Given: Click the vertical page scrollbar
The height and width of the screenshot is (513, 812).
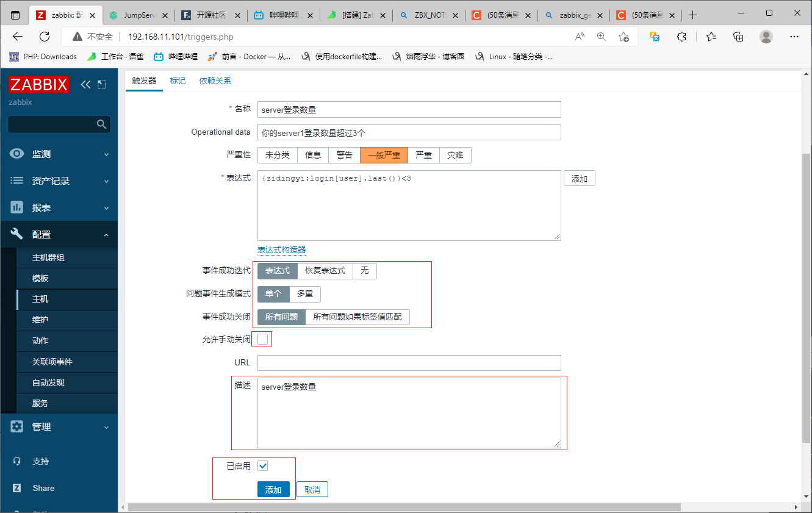Looking at the screenshot, I should coord(806,297).
